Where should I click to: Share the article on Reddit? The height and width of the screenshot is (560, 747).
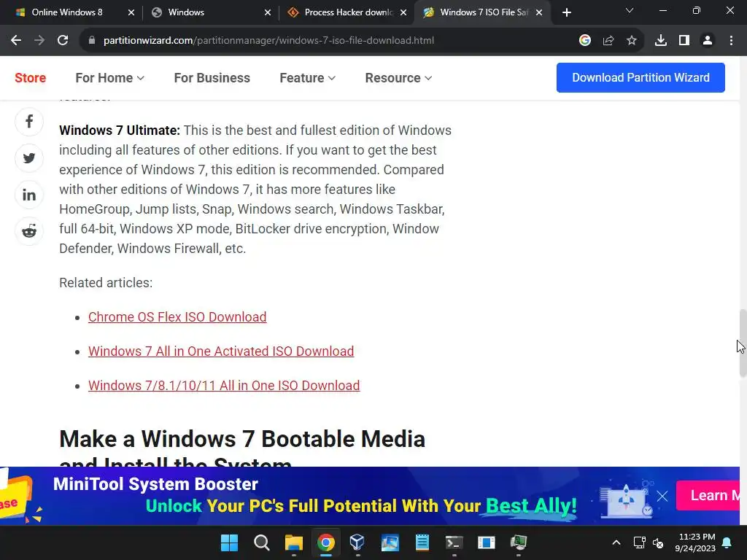pyautogui.click(x=29, y=231)
